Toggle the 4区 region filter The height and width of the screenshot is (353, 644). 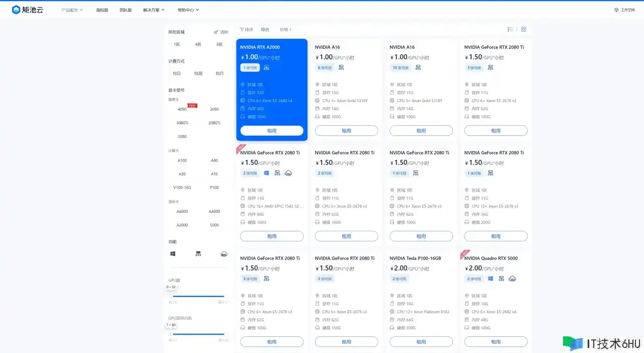tap(198, 44)
